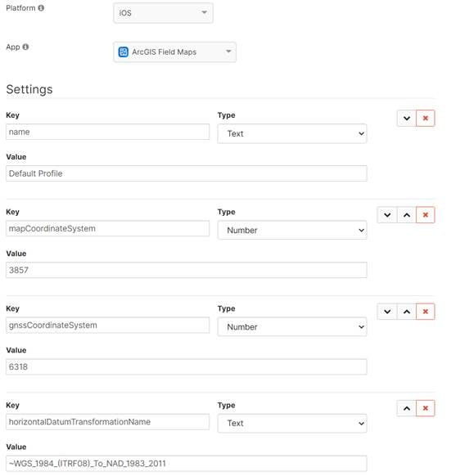The height and width of the screenshot is (476, 456).
Task: Click the horizontalDatumTransformationName key field
Action: (x=107, y=422)
